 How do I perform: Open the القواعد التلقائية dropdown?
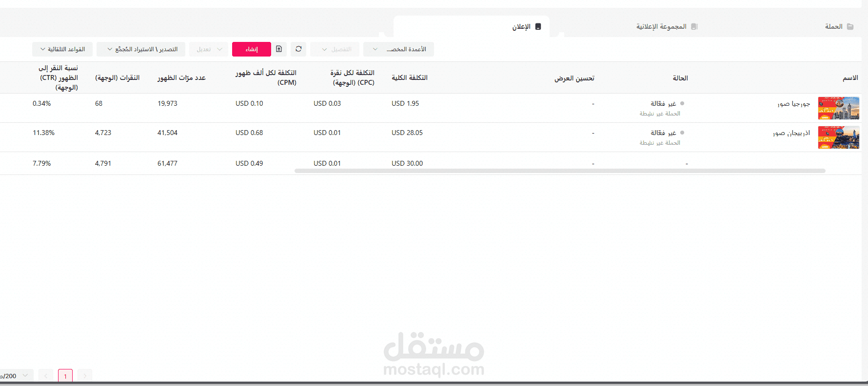click(62, 49)
